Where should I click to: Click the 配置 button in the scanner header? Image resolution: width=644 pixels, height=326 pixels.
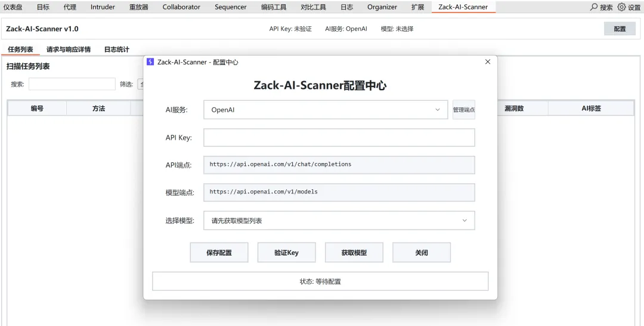coord(620,29)
